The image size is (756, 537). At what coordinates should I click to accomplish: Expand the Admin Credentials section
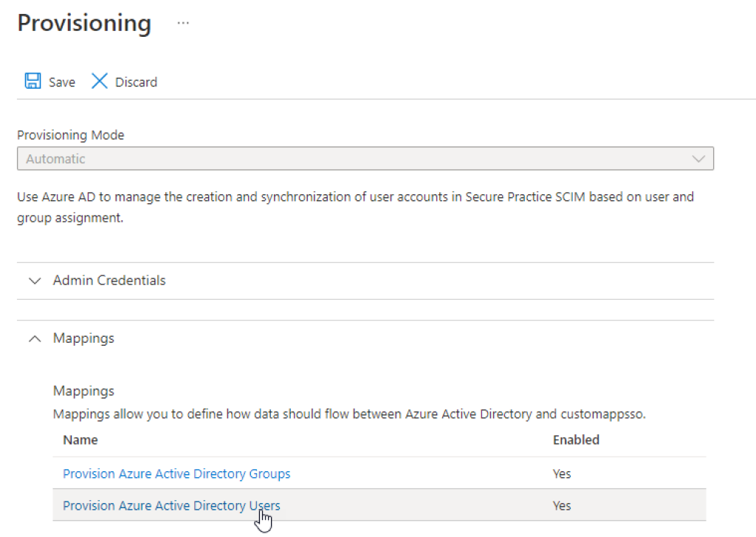[109, 281]
